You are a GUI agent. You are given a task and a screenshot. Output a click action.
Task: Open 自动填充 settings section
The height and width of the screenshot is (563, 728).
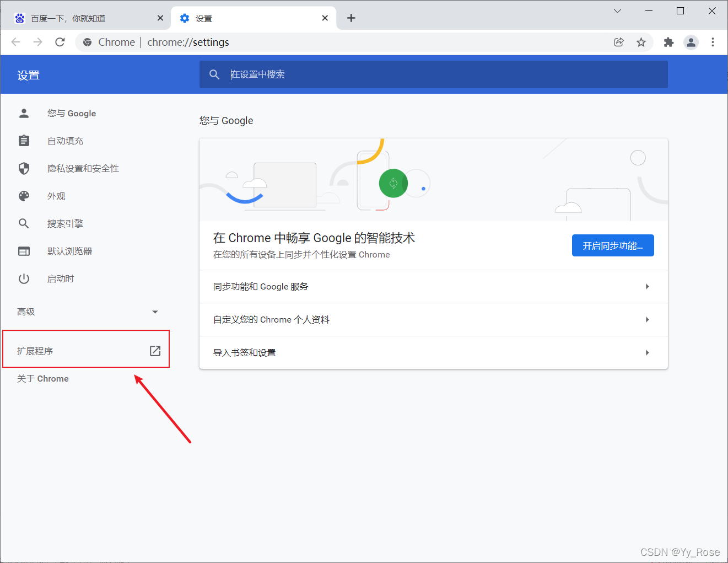(x=65, y=141)
